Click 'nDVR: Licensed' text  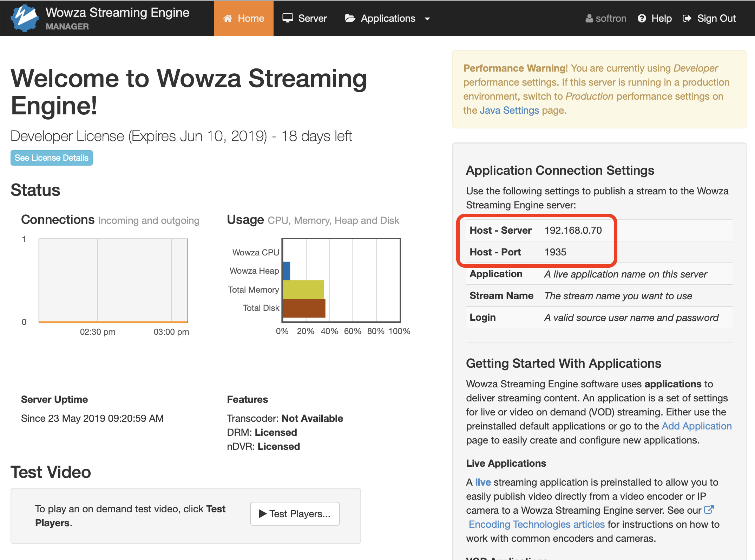(263, 446)
